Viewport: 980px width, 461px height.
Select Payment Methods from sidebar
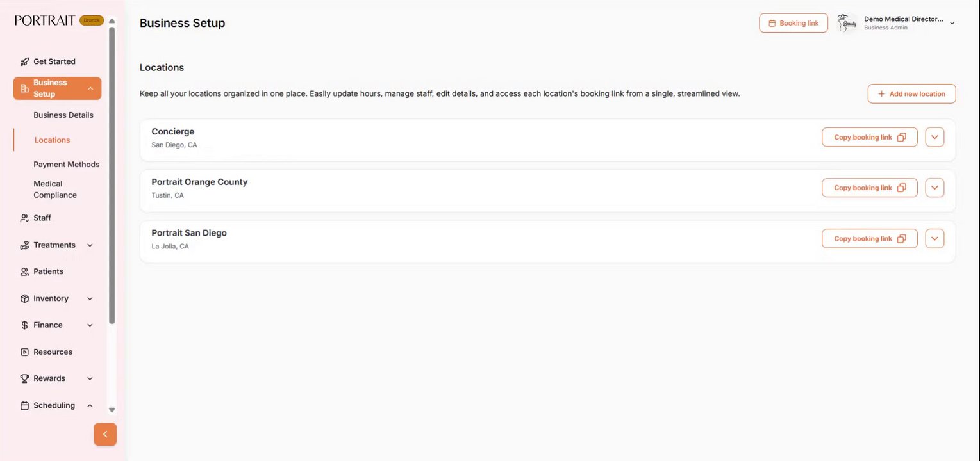coord(66,165)
